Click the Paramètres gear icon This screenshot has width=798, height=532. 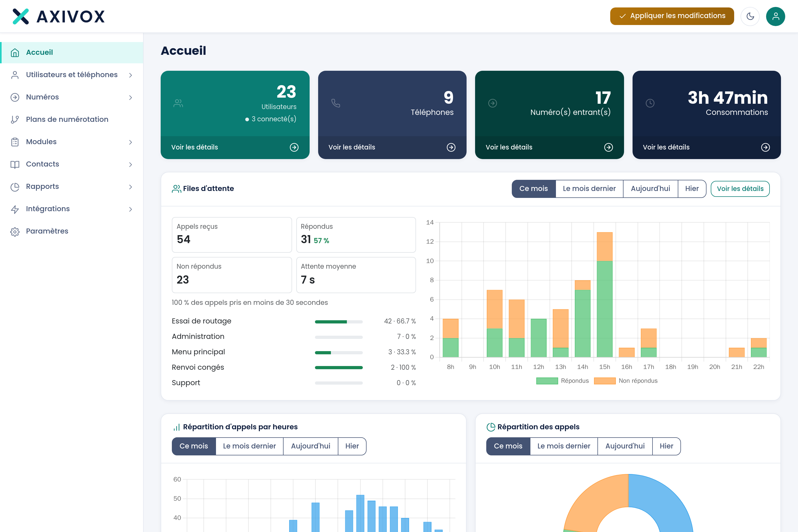pos(15,231)
